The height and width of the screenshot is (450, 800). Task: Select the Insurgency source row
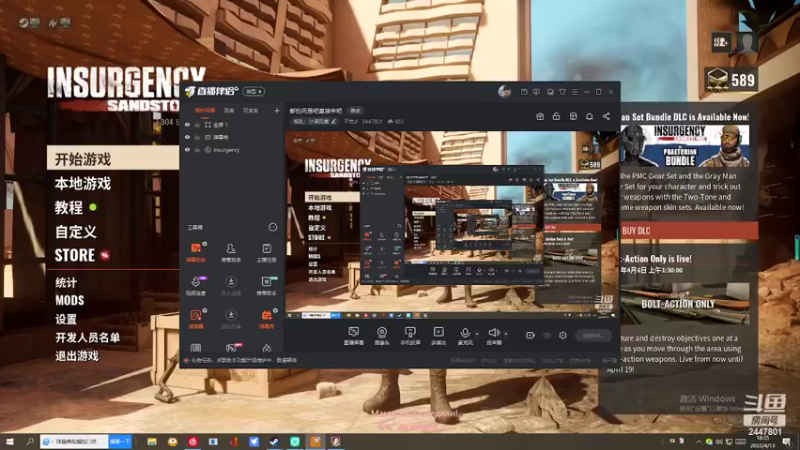tap(232, 150)
